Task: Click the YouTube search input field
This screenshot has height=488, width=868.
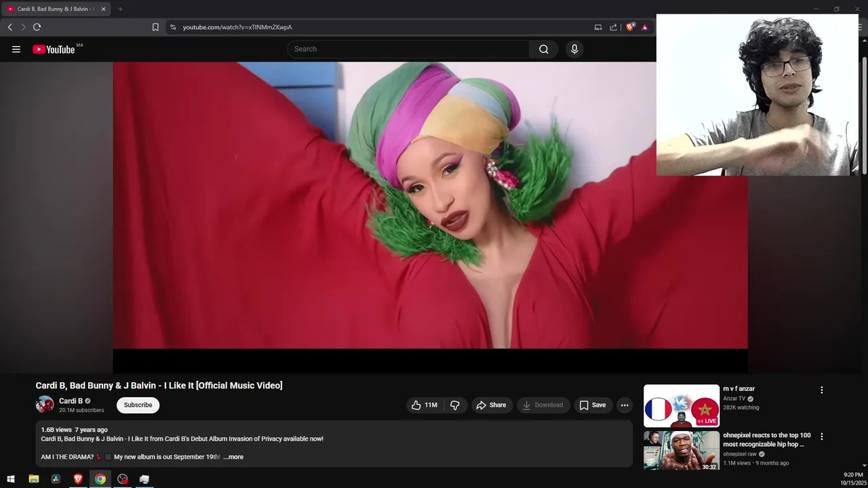Action: (408, 49)
